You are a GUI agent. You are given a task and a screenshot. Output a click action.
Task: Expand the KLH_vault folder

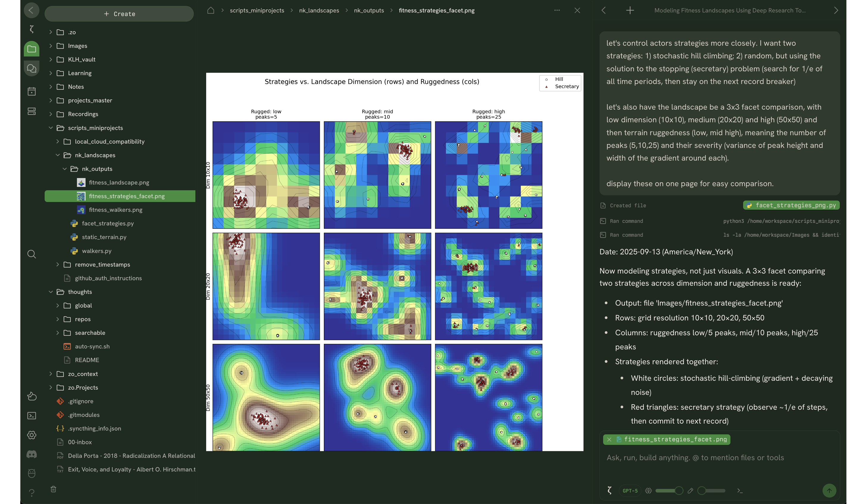pyautogui.click(x=51, y=59)
